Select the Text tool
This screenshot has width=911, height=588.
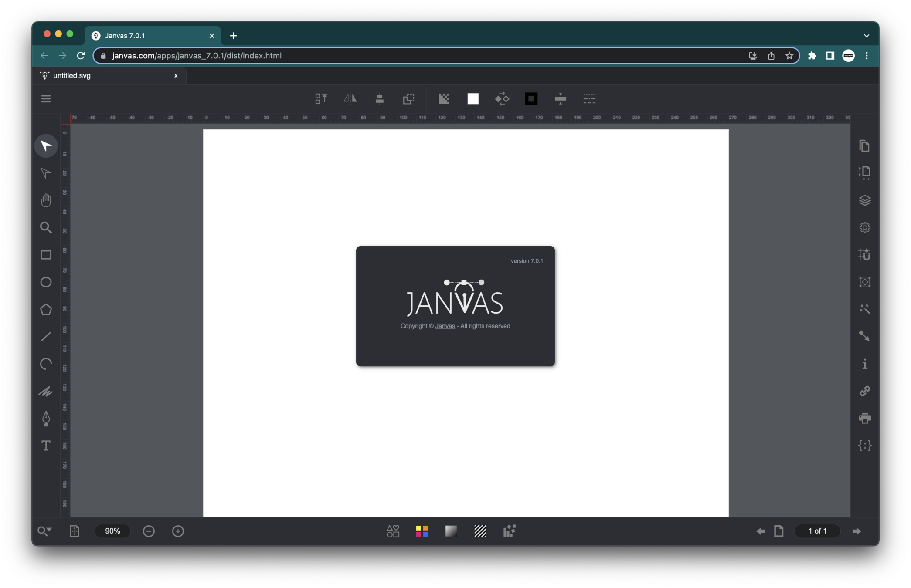pyautogui.click(x=46, y=446)
